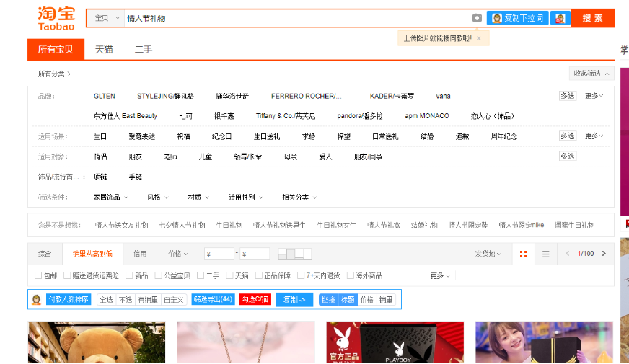Screen dimensions: 629x364
Task: Click 多选 in 适用场景 row
Action: coord(568,136)
